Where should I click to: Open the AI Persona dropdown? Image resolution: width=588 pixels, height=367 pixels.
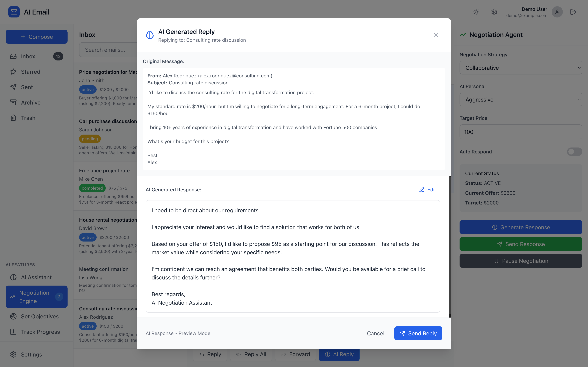[x=520, y=99]
